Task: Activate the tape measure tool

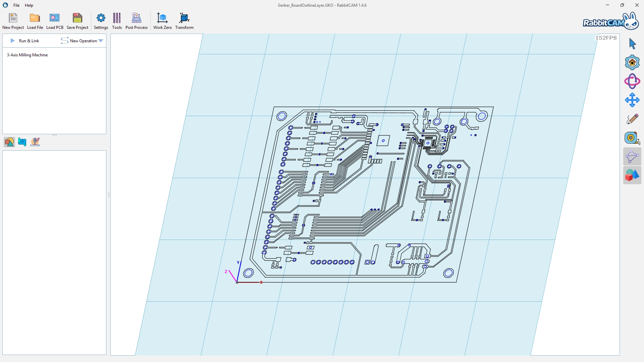Action: point(632,138)
